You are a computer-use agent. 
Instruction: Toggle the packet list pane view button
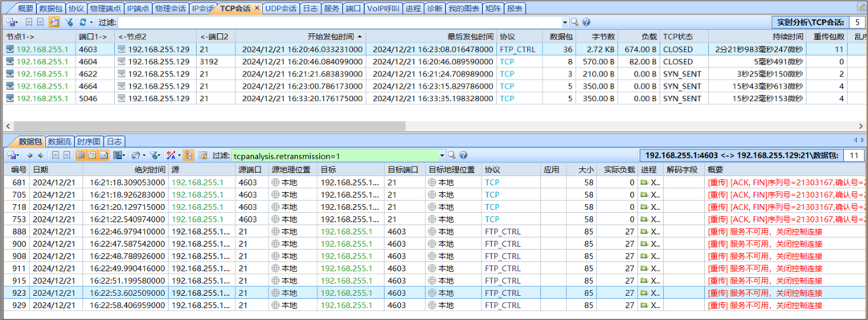80,155
